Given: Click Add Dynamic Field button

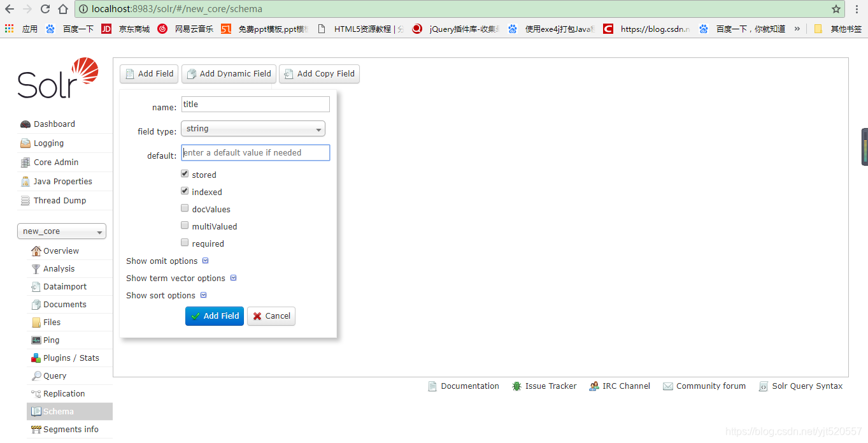Looking at the screenshot, I should (x=229, y=74).
